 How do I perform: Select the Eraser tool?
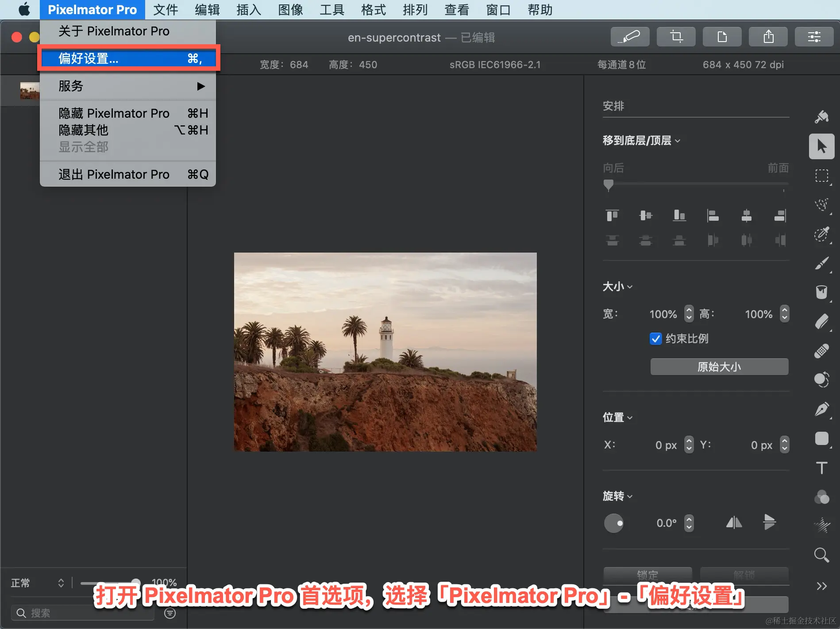[822, 322]
